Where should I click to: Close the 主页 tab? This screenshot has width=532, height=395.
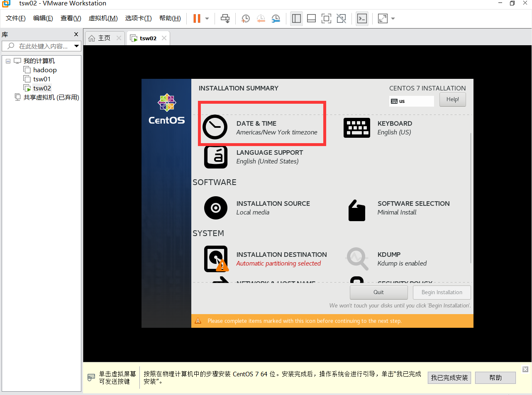(119, 38)
